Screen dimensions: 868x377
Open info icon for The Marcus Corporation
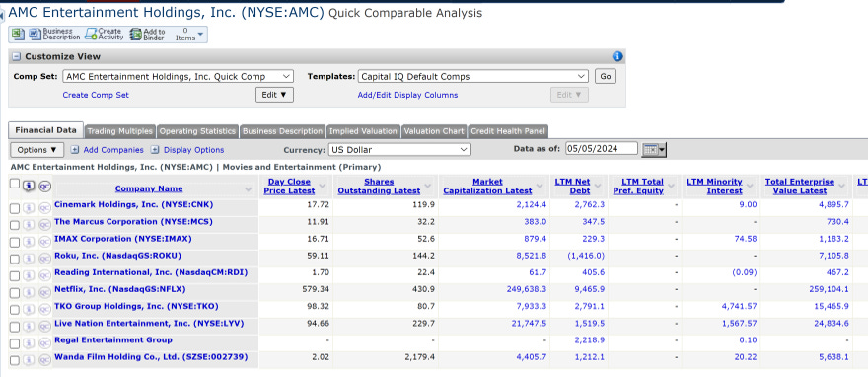(29, 225)
